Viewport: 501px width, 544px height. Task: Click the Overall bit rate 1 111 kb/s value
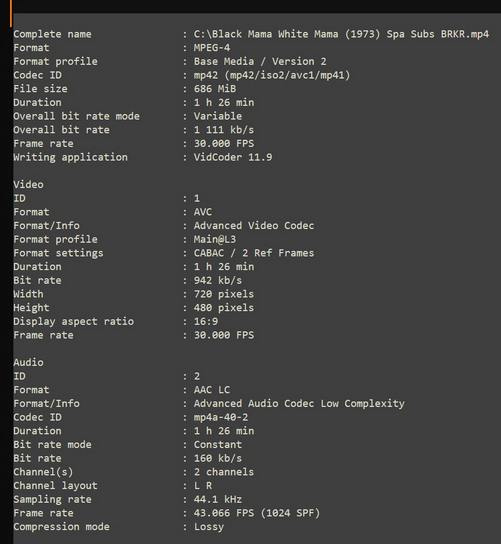click(x=224, y=130)
